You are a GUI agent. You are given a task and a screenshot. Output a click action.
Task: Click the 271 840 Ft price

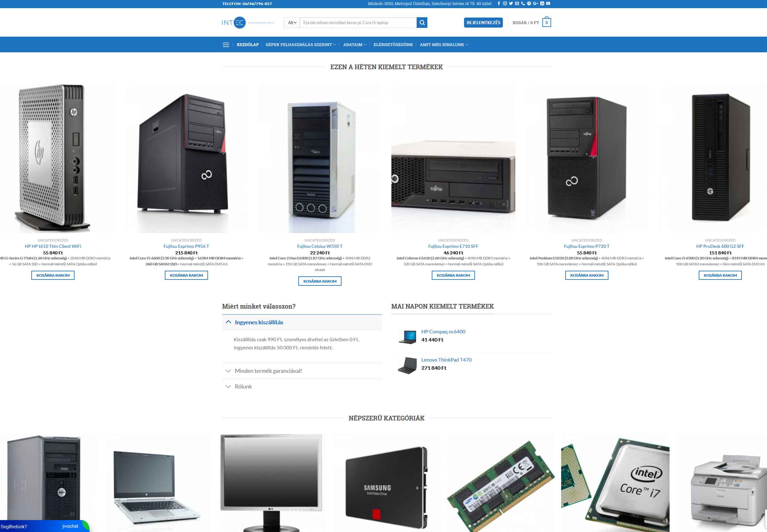click(x=434, y=368)
